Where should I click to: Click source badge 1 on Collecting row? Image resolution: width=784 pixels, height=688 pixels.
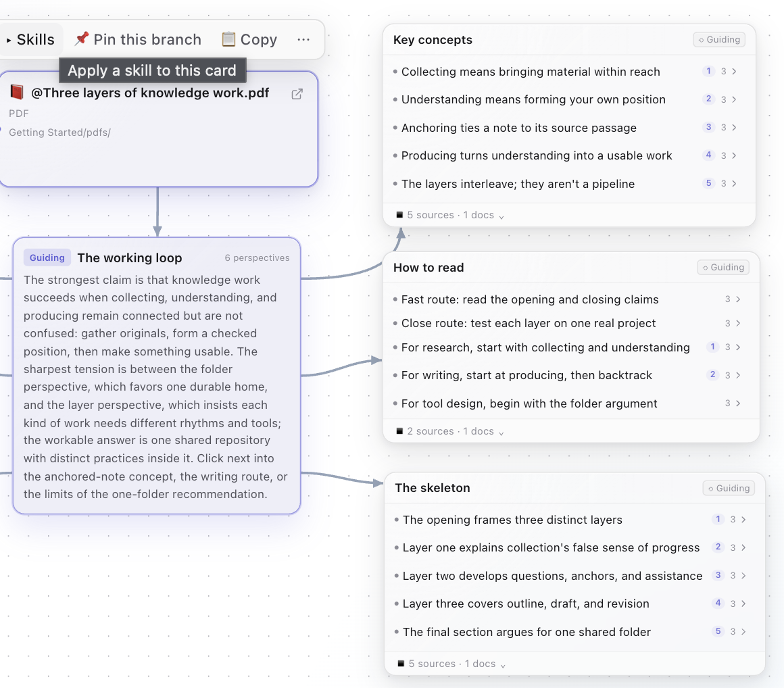pyautogui.click(x=708, y=71)
